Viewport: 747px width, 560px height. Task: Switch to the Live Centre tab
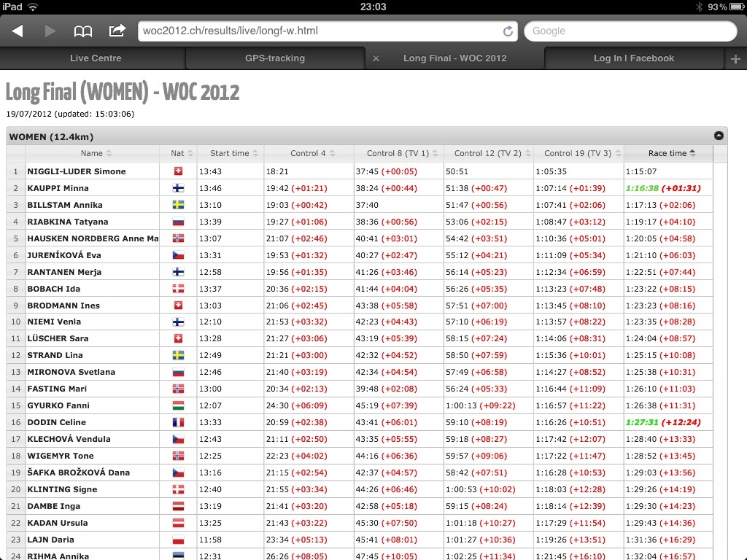tap(96, 58)
